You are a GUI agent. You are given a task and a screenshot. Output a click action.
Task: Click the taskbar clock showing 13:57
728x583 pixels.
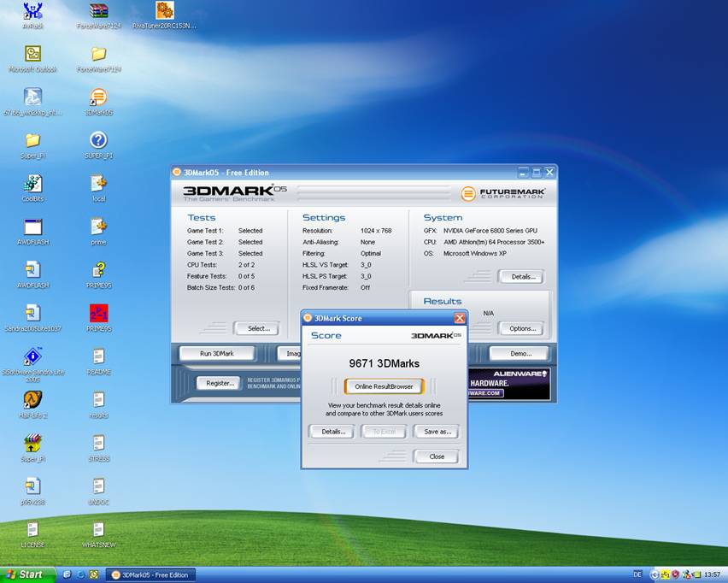[712, 574]
